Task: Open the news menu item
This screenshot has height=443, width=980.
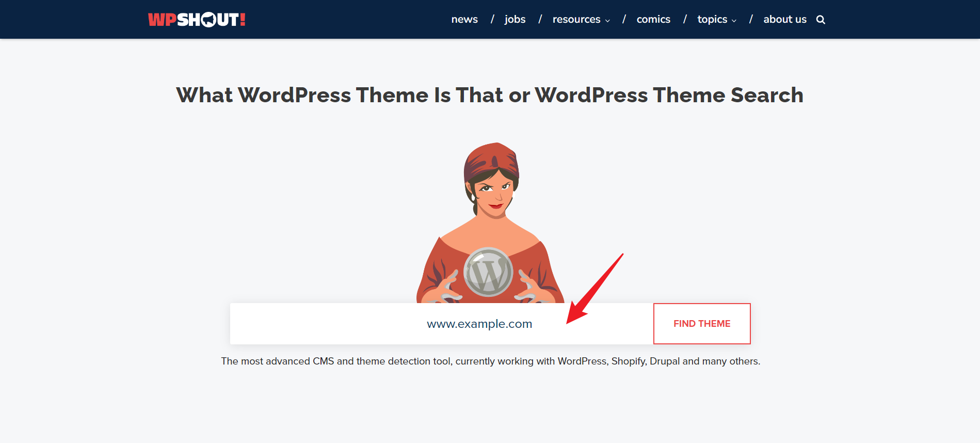Action: [x=464, y=19]
